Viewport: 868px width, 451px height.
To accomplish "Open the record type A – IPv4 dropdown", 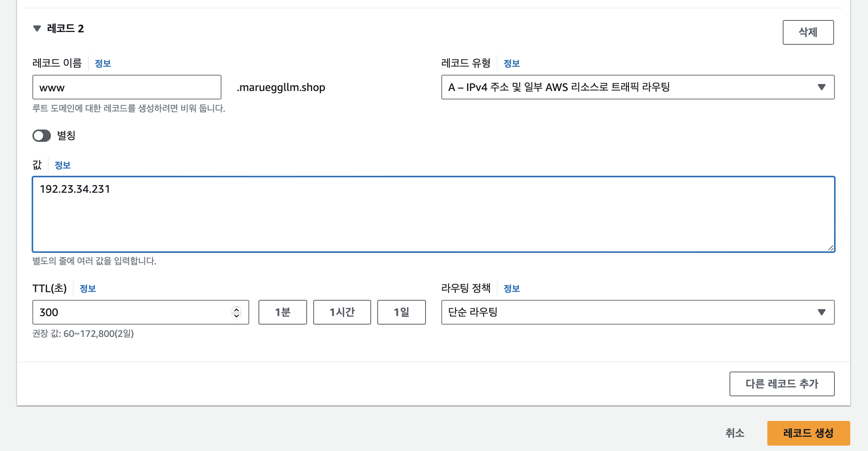I will pyautogui.click(x=637, y=88).
